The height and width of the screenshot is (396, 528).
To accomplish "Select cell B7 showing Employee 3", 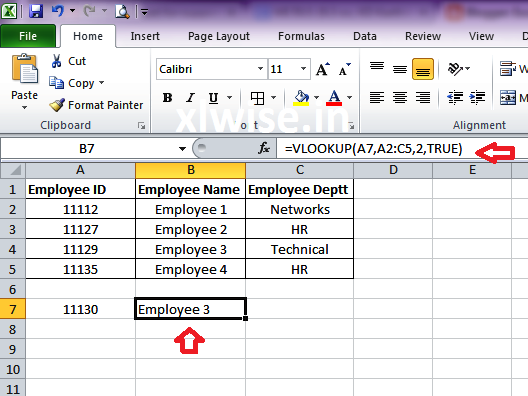I will [191, 309].
